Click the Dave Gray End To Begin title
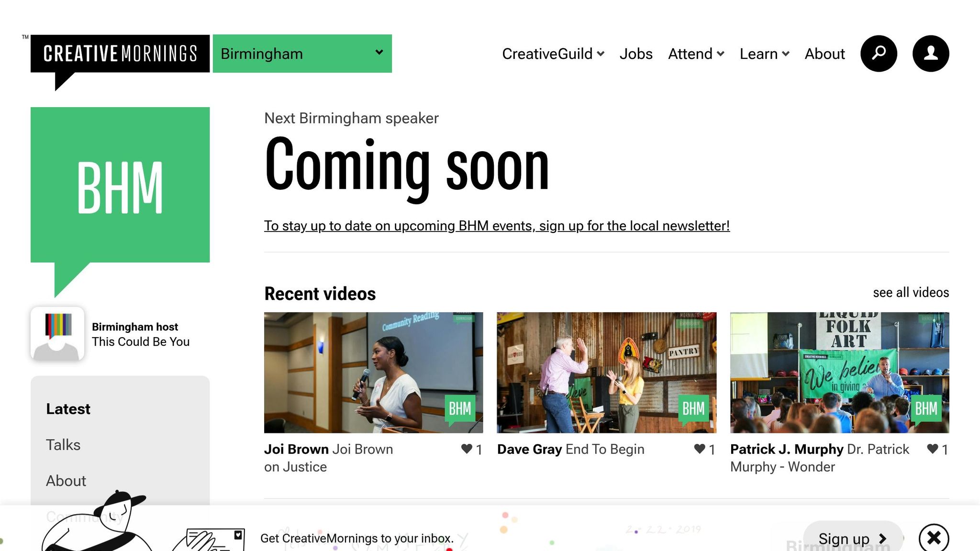The width and height of the screenshot is (980, 551). pos(571,449)
